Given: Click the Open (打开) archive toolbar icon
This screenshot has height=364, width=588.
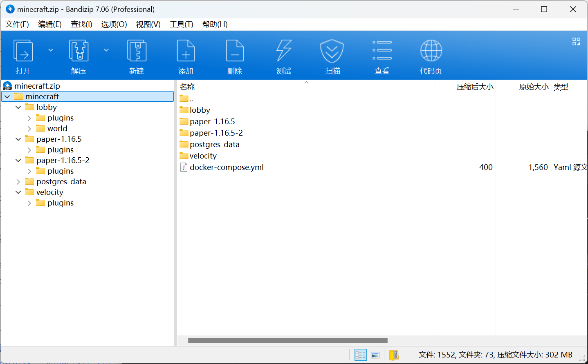Looking at the screenshot, I should pos(23,51).
